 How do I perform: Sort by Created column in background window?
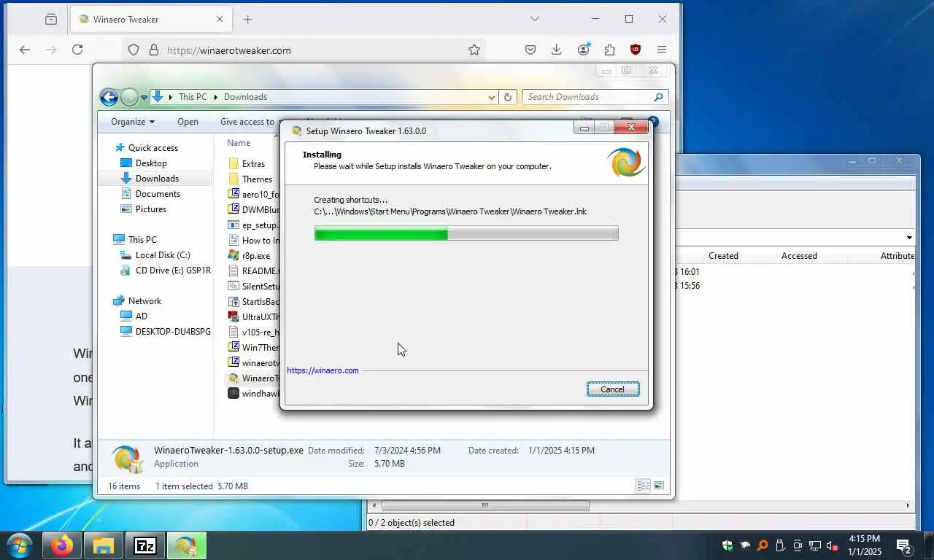(723, 256)
